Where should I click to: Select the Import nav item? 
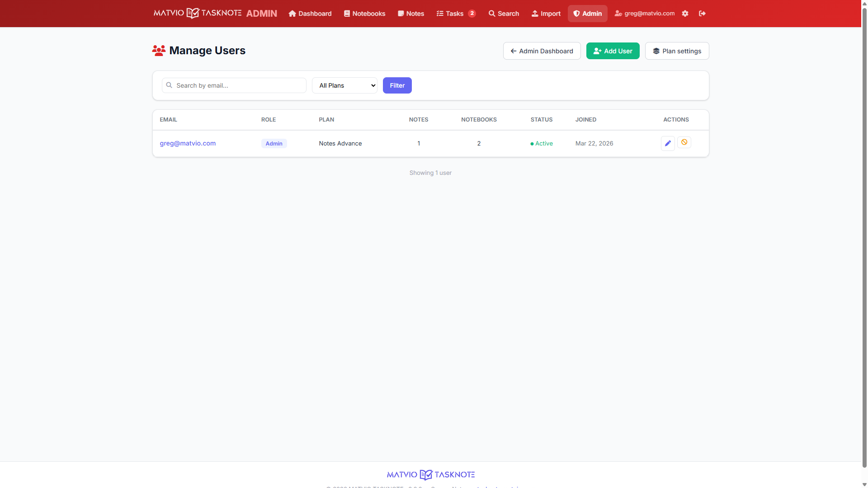pos(546,14)
